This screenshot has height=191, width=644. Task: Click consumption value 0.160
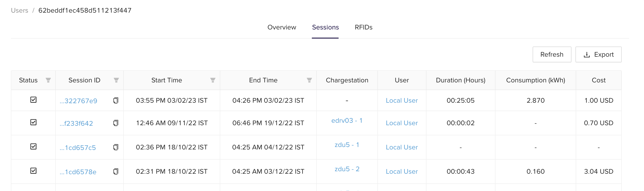(x=536, y=171)
